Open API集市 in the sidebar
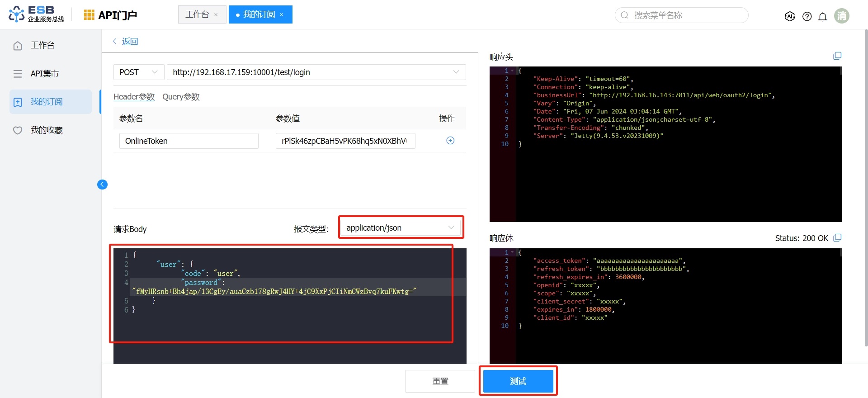This screenshot has width=868, height=398. coord(44,74)
